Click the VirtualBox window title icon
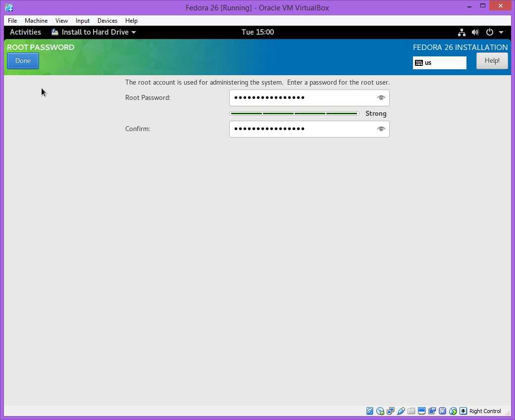Image resolution: width=515 pixels, height=420 pixels. point(9,7)
